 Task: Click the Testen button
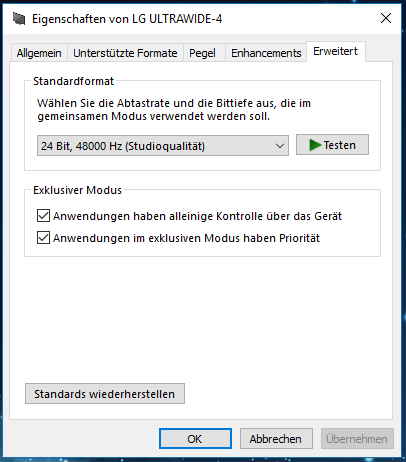point(332,145)
